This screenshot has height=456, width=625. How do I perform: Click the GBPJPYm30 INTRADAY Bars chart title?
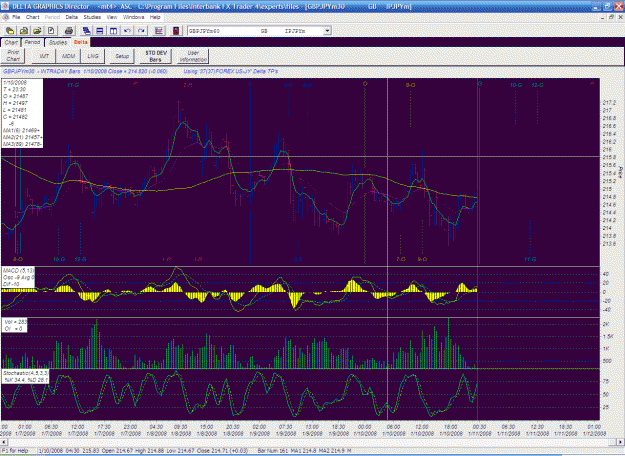click(x=85, y=71)
